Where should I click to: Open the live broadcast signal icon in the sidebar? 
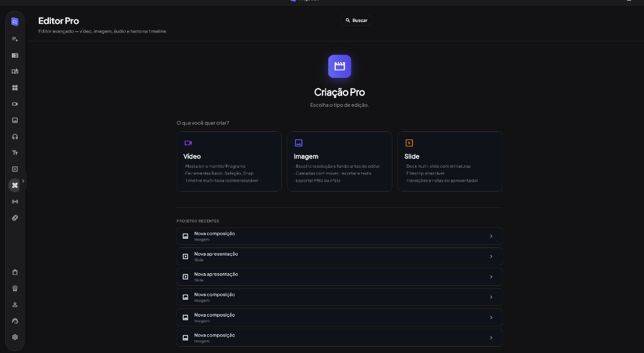(15, 202)
